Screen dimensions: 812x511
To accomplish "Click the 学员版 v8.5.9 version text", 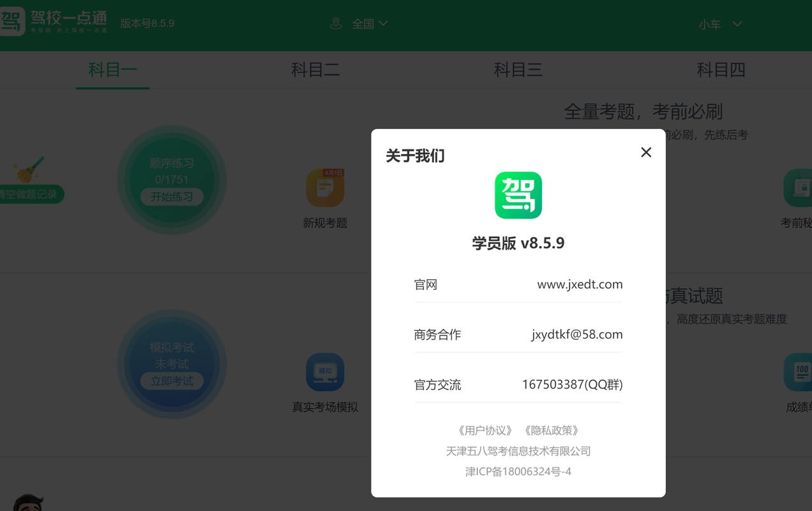I will click(x=518, y=243).
